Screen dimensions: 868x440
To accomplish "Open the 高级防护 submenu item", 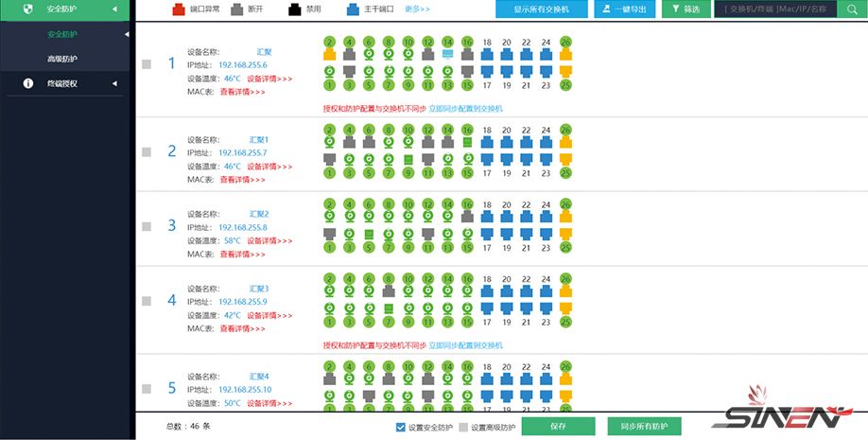I will (62, 59).
